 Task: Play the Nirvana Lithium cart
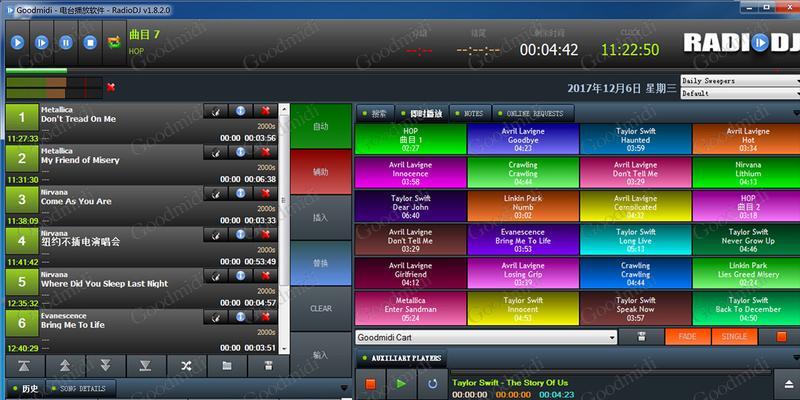(747, 173)
